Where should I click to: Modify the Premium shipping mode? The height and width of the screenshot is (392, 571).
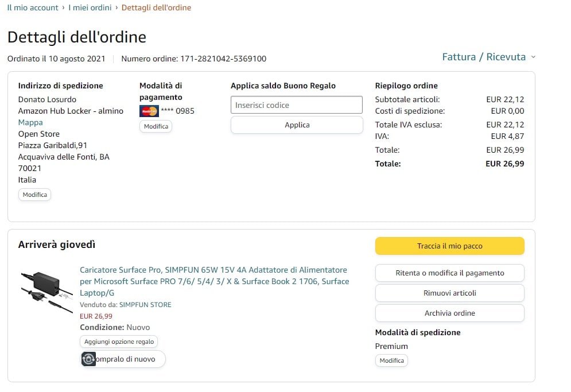click(391, 360)
